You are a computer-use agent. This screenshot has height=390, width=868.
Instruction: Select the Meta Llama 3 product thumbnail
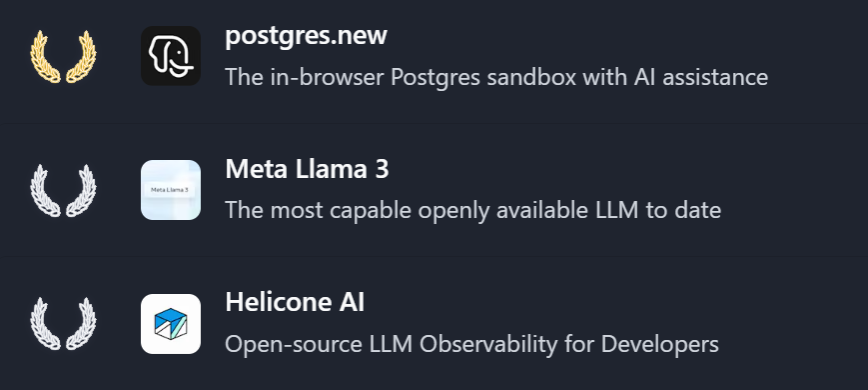[x=171, y=190]
